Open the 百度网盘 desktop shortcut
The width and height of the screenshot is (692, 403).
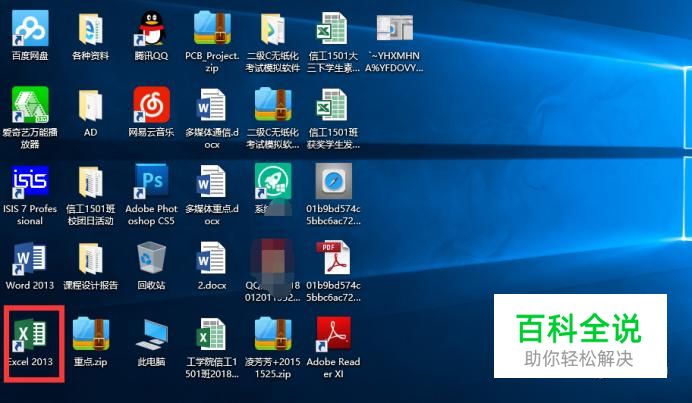coord(30,29)
